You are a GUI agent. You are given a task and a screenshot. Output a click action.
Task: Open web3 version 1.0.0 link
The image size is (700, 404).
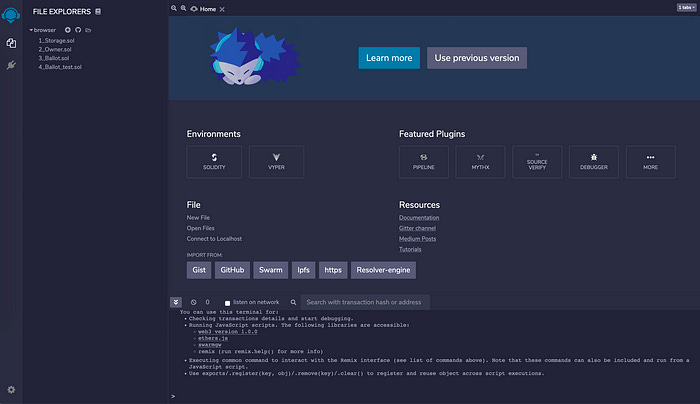[228, 332]
